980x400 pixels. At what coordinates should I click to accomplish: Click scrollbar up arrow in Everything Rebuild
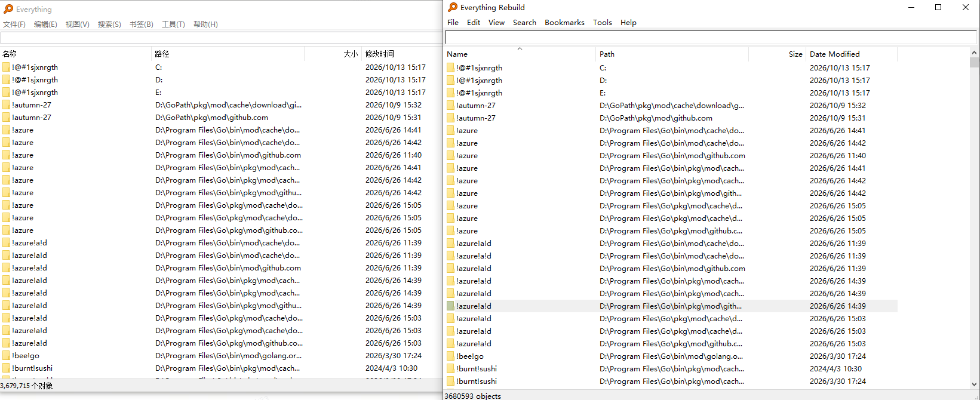(x=975, y=53)
